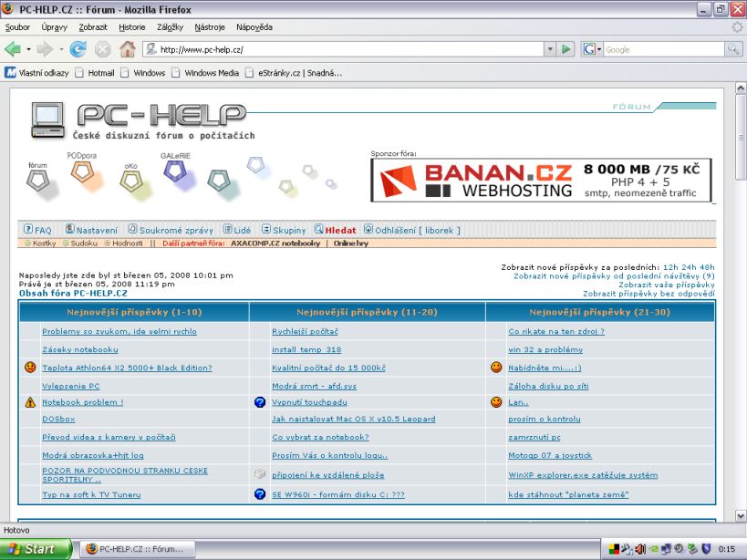Open topic Záseky notebooku
747x560 pixels.
tap(80, 349)
